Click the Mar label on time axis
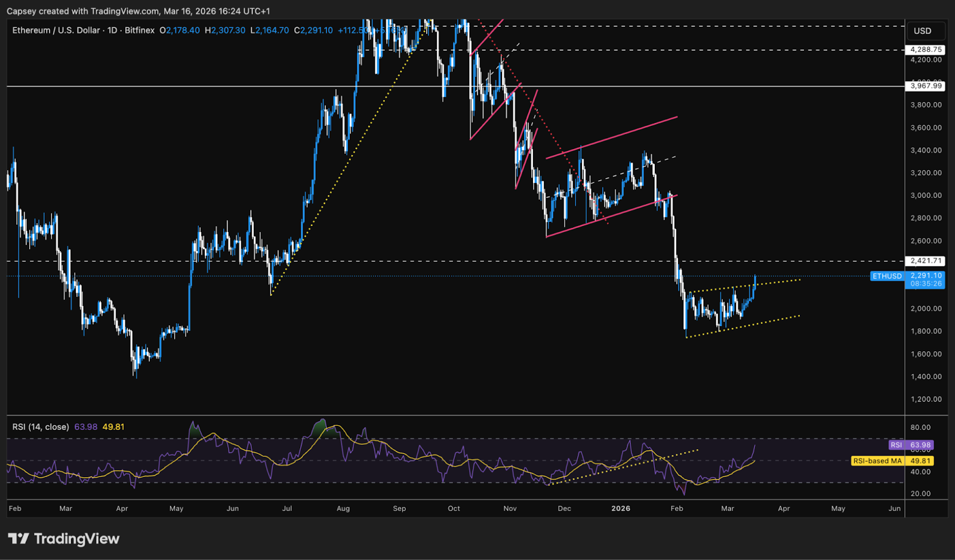This screenshot has height=560, width=955. click(x=66, y=509)
